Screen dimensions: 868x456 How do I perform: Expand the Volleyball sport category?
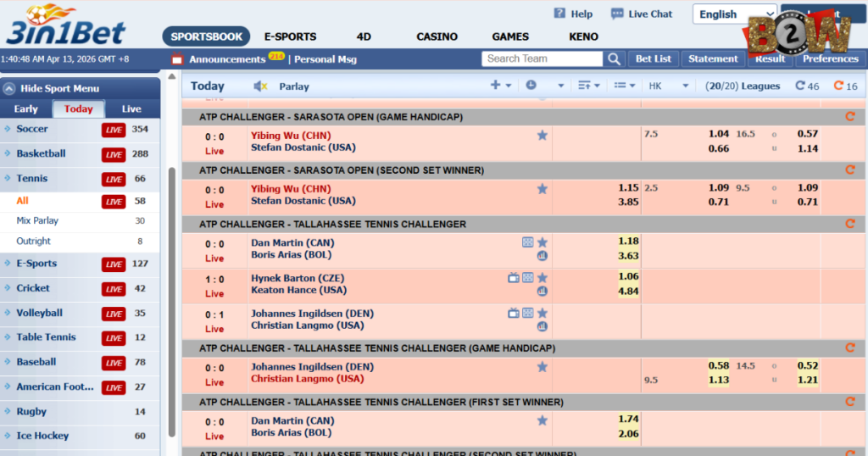[x=39, y=313]
